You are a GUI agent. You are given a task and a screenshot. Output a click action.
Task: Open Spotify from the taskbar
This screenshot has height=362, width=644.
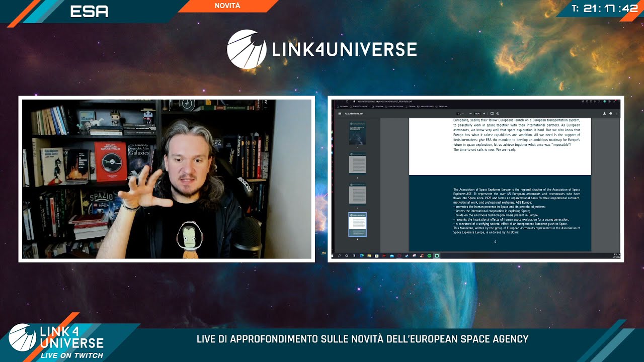tap(429, 256)
